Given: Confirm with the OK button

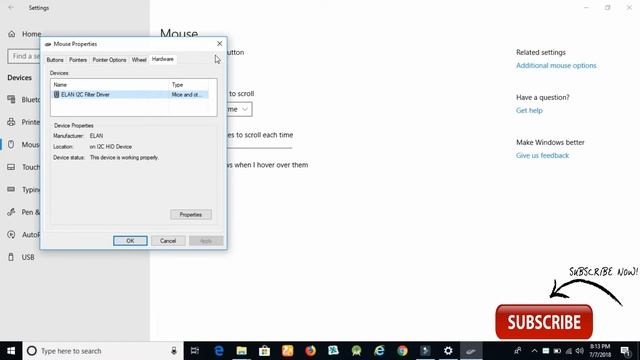Looking at the screenshot, I should click(x=130, y=241).
